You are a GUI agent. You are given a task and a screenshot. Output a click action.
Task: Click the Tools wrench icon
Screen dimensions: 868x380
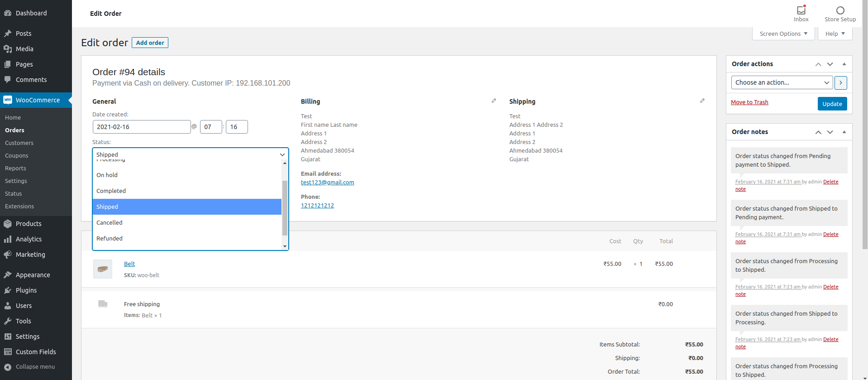tap(8, 321)
